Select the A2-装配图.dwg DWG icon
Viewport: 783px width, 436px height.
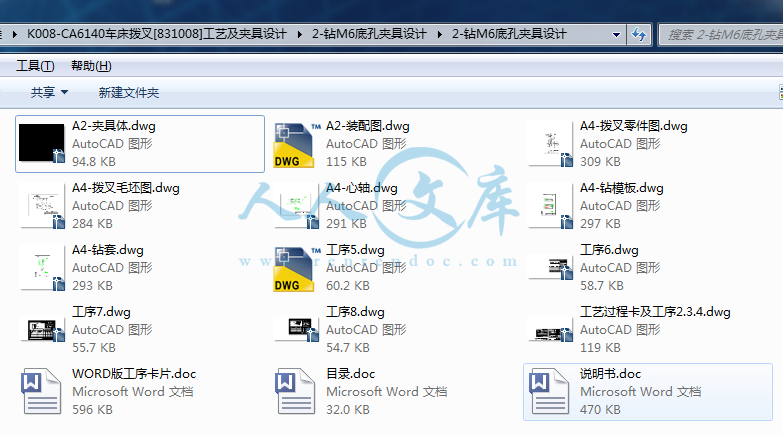295,144
